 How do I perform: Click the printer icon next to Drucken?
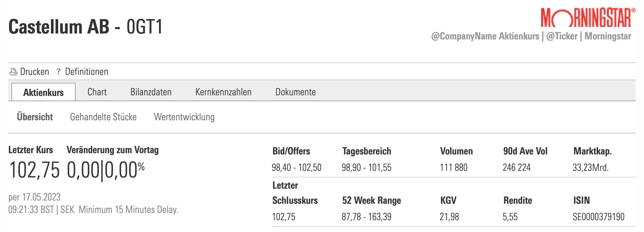coord(13,72)
